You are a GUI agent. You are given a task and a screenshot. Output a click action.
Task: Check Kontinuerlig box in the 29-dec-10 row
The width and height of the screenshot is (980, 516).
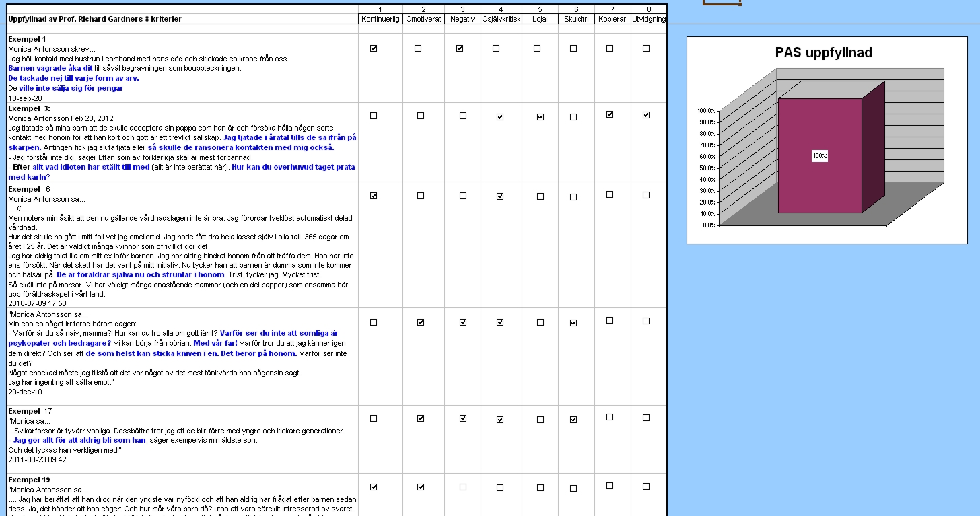coord(374,322)
